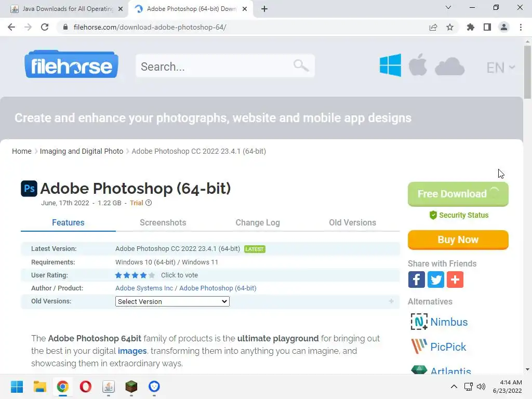
Task: Click the Trial license label
Action: (137, 203)
